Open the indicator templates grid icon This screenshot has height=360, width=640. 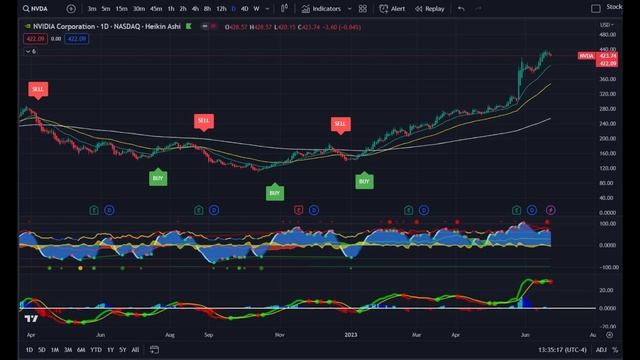[362, 9]
